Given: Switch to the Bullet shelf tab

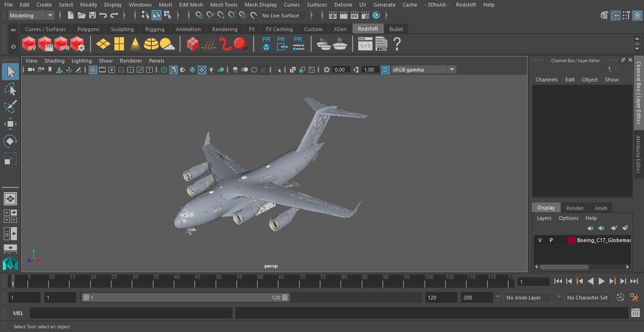Looking at the screenshot, I should click(396, 29).
